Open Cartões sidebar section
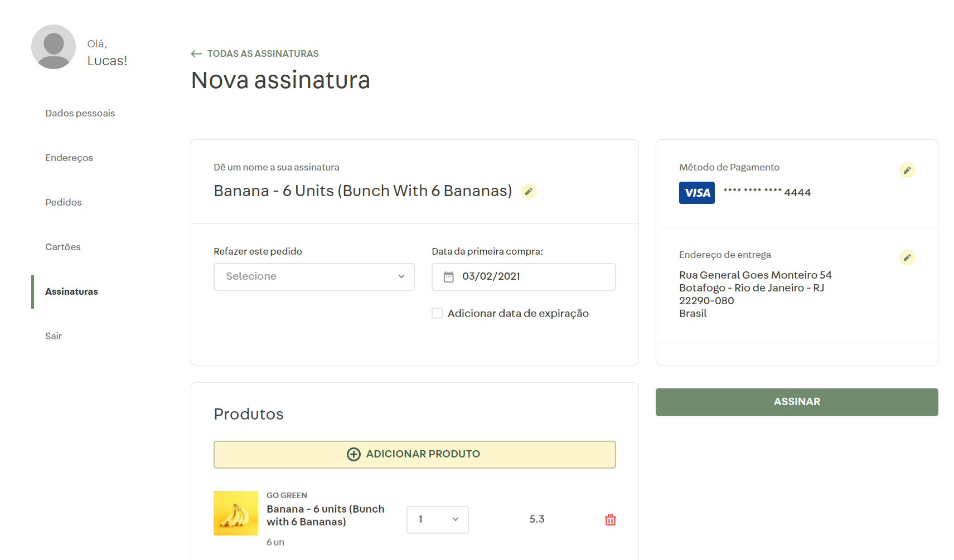Viewport: 954px width, 560px height. tap(63, 247)
